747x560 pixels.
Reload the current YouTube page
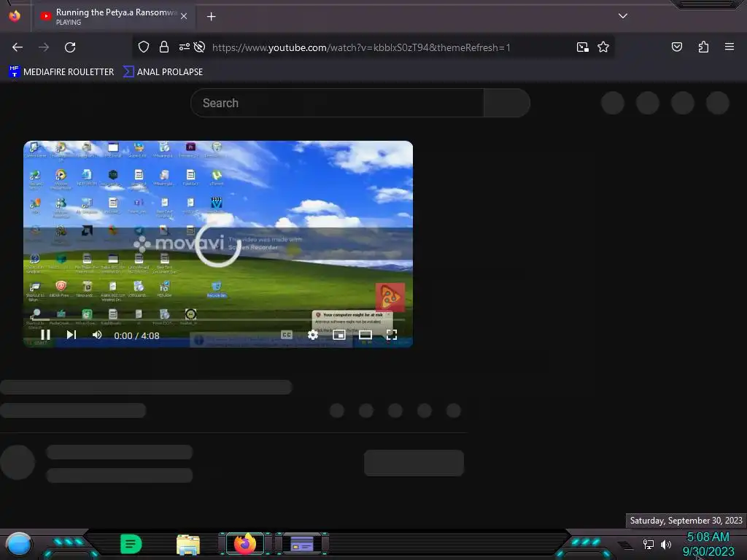tap(70, 47)
